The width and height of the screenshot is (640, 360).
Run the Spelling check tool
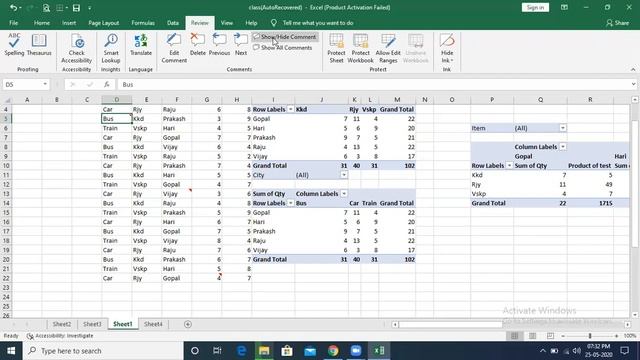pyautogui.click(x=14, y=44)
